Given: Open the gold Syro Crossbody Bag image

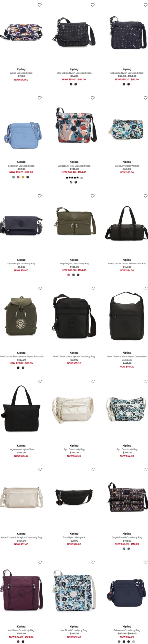Looking at the screenshot, I should tap(74, 410).
